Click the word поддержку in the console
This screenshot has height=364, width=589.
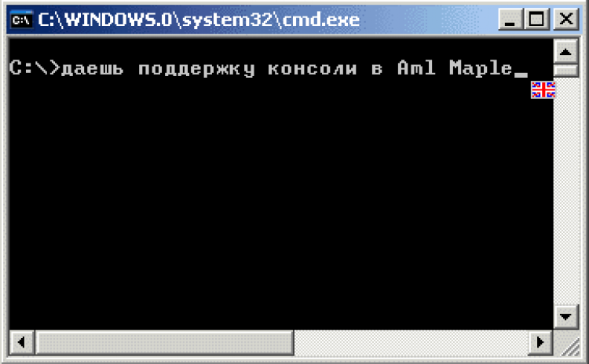(196, 69)
